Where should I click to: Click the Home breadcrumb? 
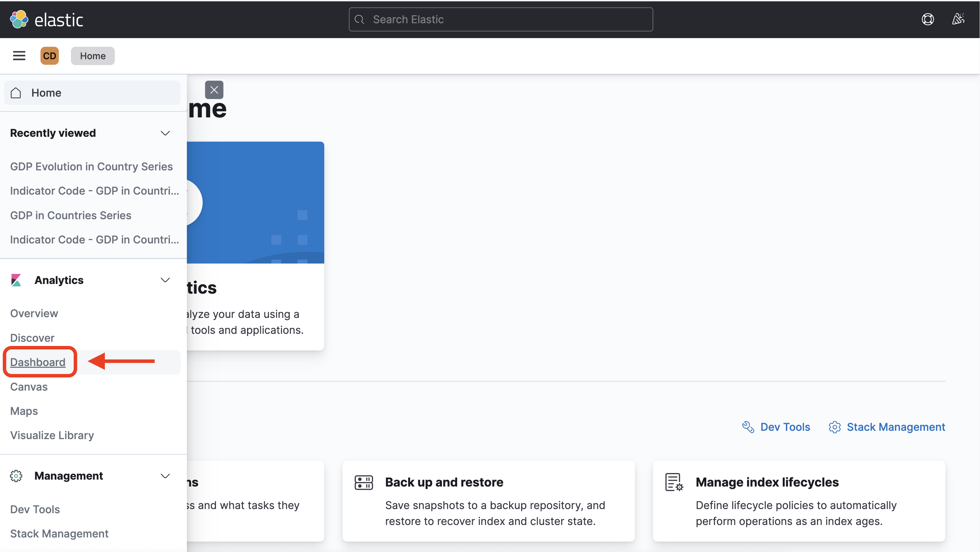coord(93,56)
